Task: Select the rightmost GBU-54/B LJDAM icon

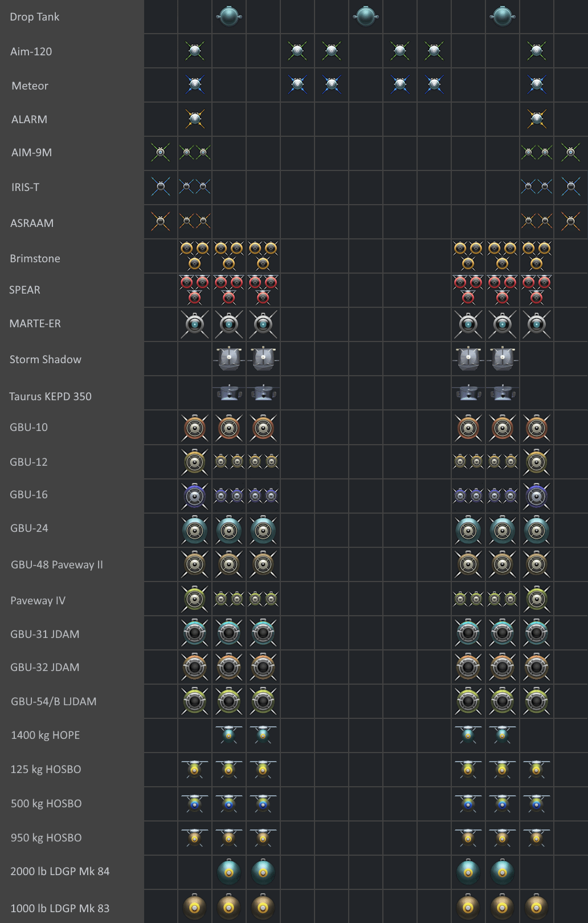Action: [537, 701]
